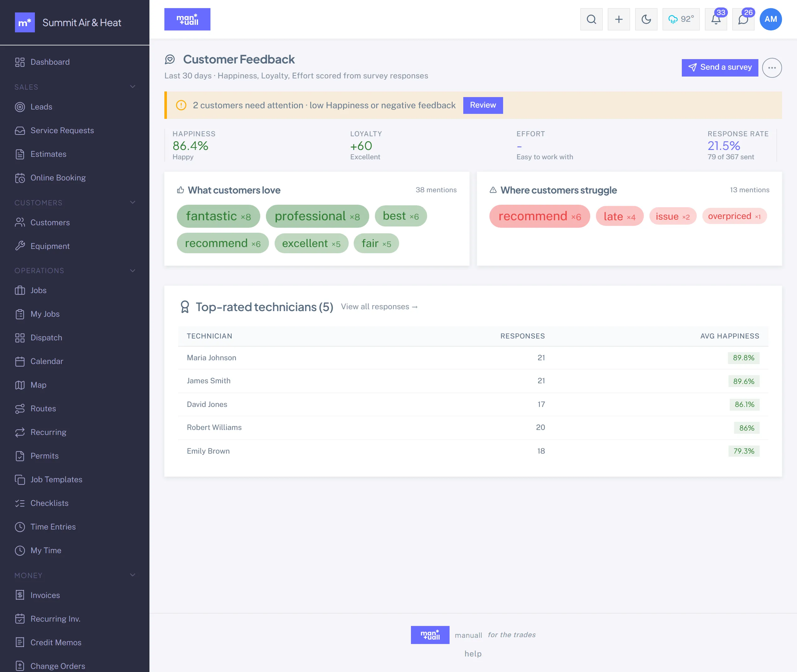Open the search icon in top bar
This screenshot has height=672, width=797.
pos(591,19)
